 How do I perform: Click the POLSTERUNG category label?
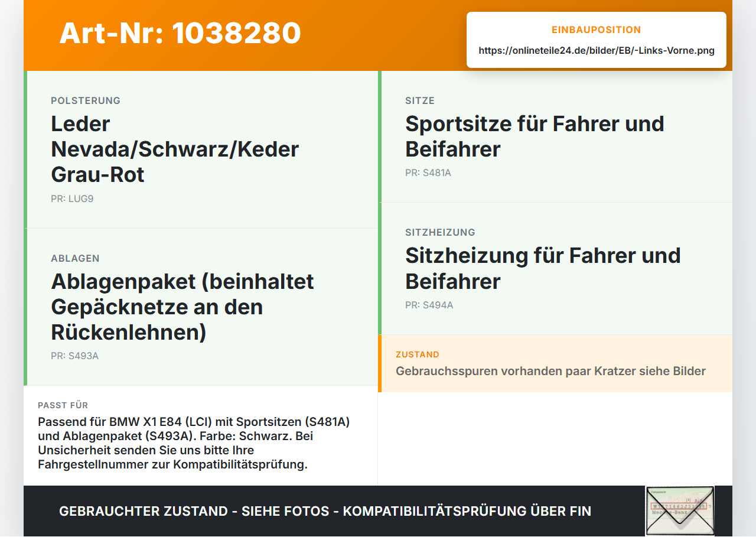click(86, 101)
